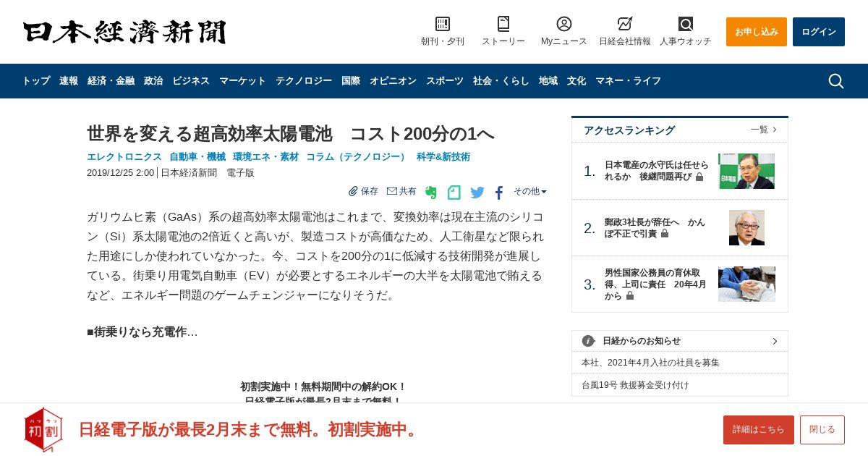The height and width of the screenshot is (456, 868).
Task: Expand the その他 share dropdown
Action: (x=530, y=191)
